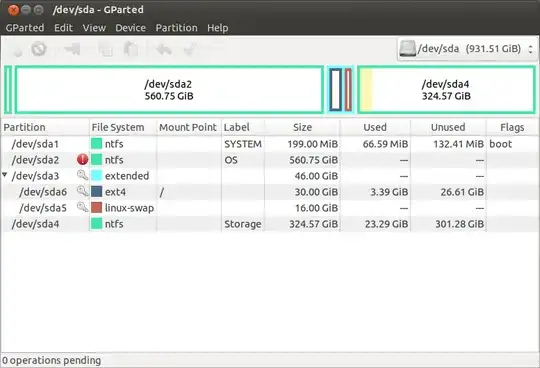540x368 pixels.
Task: Select the /dev/sda2 partition row
Action: coord(270,160)
